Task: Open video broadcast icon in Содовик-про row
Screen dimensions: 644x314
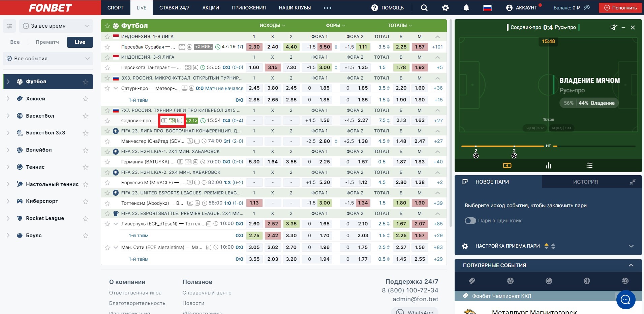Action: (164, 121)
